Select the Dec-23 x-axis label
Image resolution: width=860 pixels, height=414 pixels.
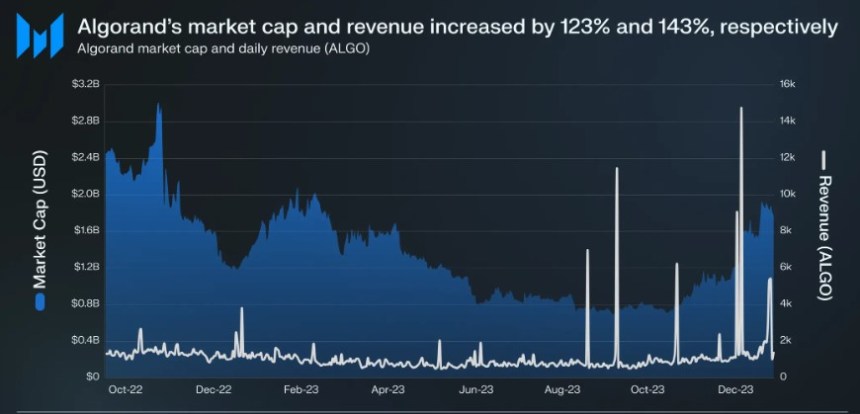(x=735, y=390)
